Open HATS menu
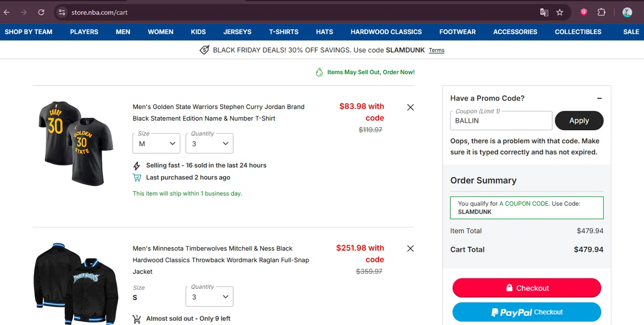Screen dimensions: 644x325 point(325,32)
